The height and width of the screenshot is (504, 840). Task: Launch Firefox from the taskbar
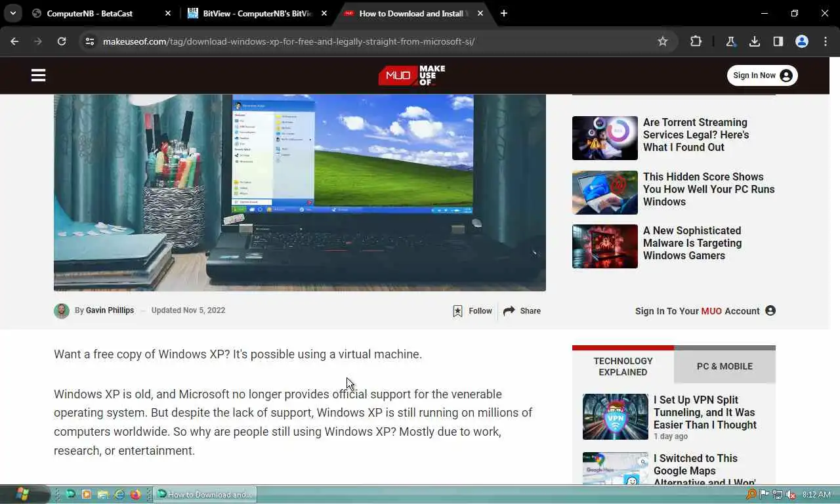136,494
